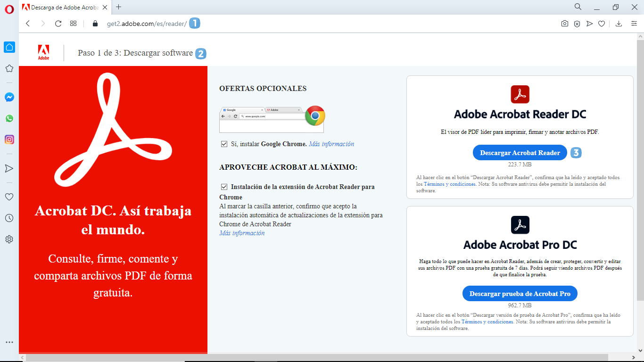The image size is (644, 362).
Task: Open WhatsApp in the sidebar
Action: click(9, 118)
